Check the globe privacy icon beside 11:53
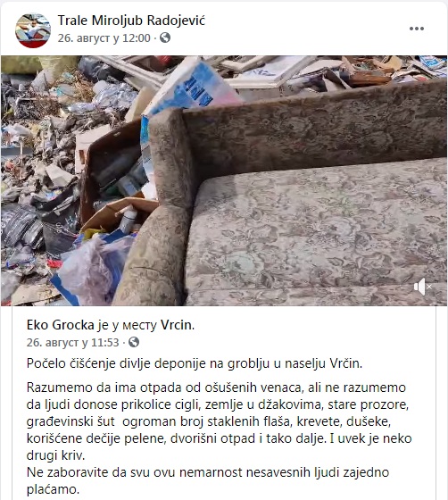Viewport: 448px width, 500px height. click(x=134, y=342)
